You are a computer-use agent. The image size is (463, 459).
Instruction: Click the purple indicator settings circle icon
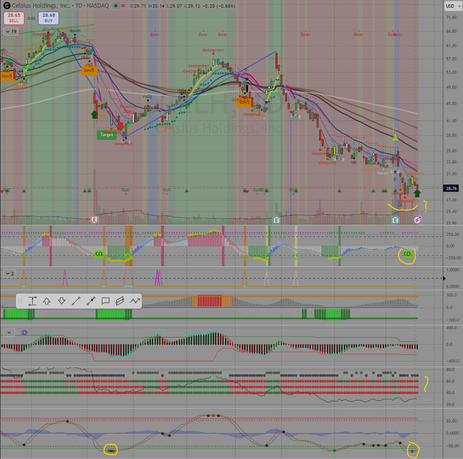(24, 332)
